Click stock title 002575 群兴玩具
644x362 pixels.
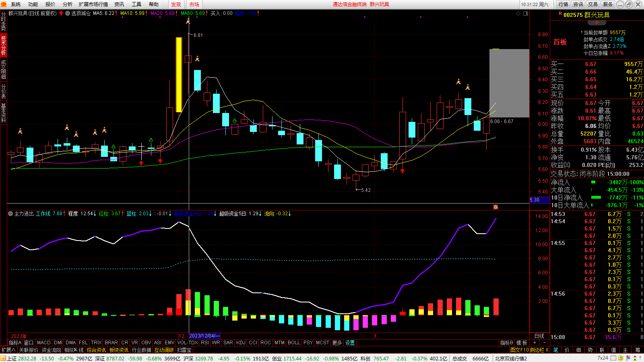(x=586, y=15)
